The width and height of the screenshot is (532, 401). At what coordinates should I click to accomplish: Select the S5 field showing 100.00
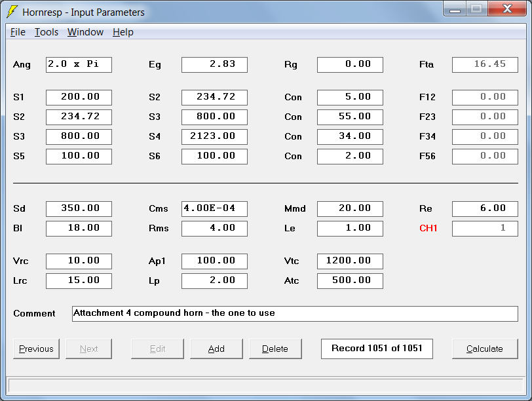(79, 157)
